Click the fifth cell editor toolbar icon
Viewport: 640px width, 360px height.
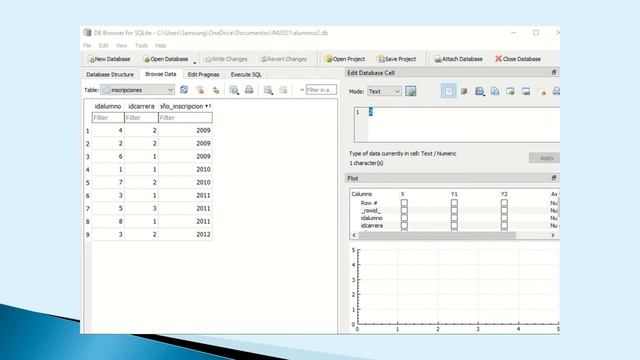click(x=510, y=91)
